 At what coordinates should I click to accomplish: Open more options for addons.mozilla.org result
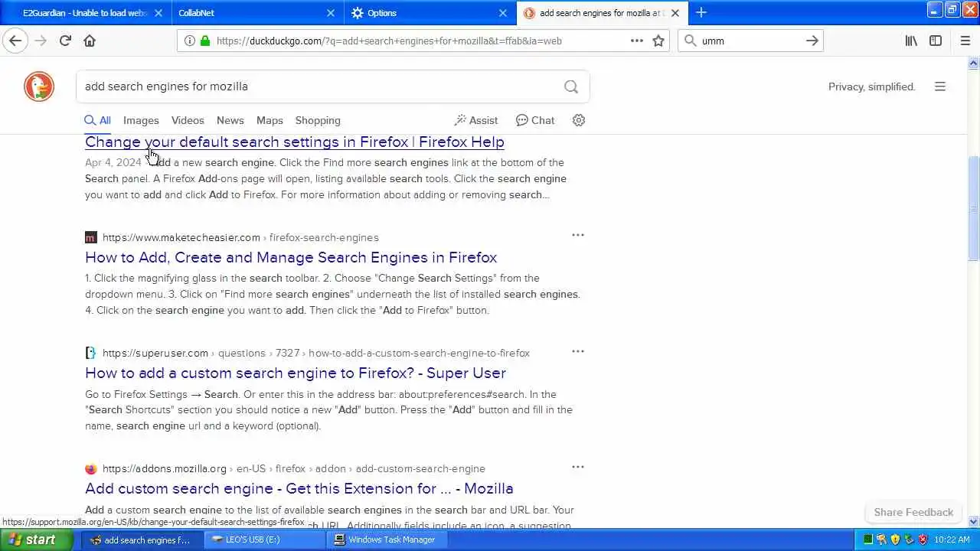pyautogui.click(x=578, y=467)
